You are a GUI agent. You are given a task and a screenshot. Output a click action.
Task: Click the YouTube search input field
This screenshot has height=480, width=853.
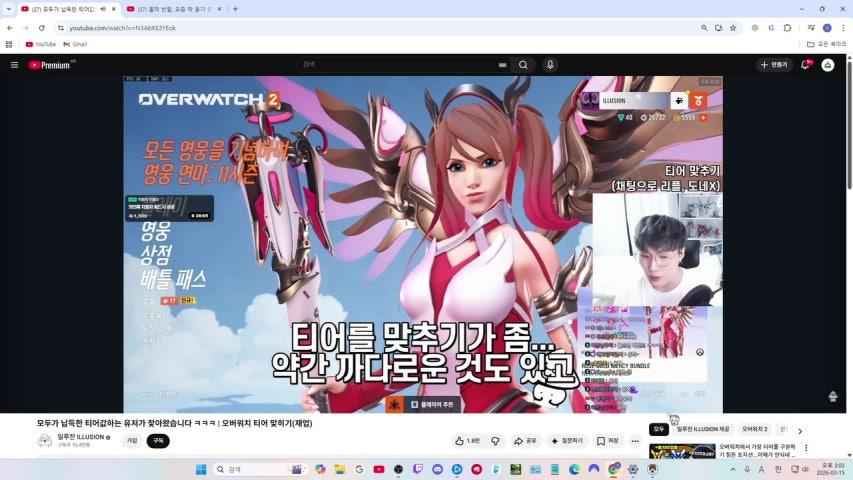tap(400, 65)
